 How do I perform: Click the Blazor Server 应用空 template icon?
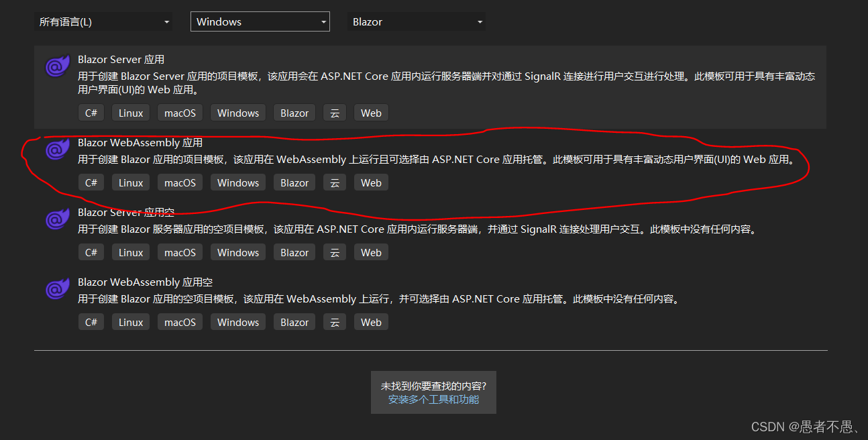coord(57,219)
